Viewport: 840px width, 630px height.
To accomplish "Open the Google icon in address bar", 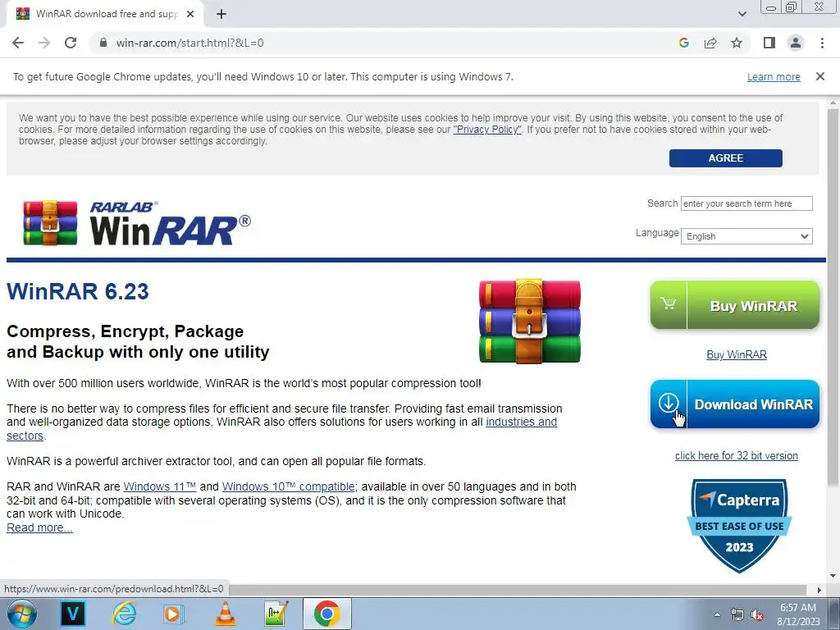I will click(683, 43).
